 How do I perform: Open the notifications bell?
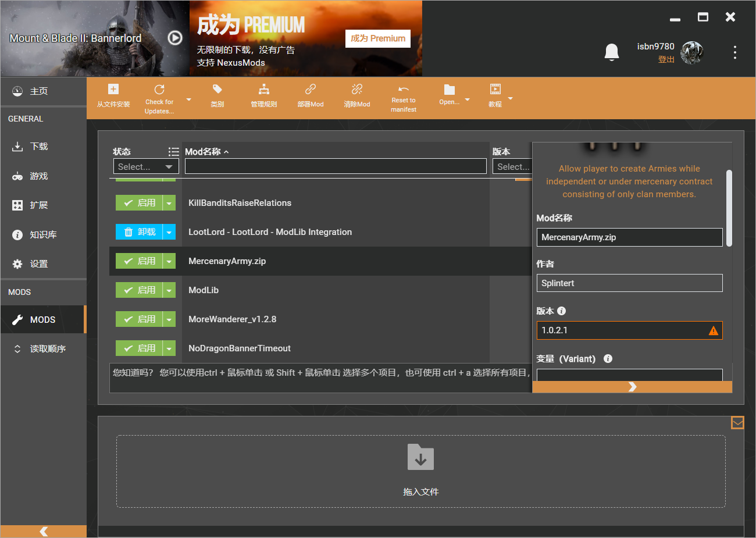pyautogui.click(x=612, y=52)
